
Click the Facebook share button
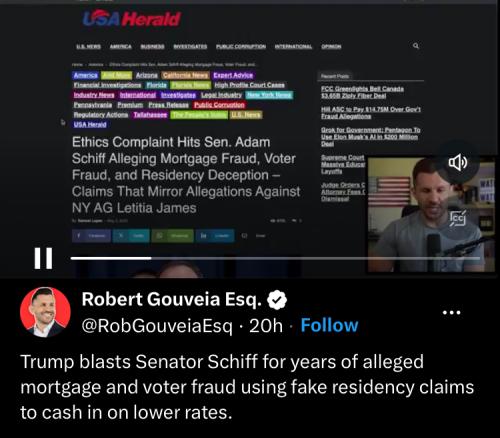coord(91,236)
